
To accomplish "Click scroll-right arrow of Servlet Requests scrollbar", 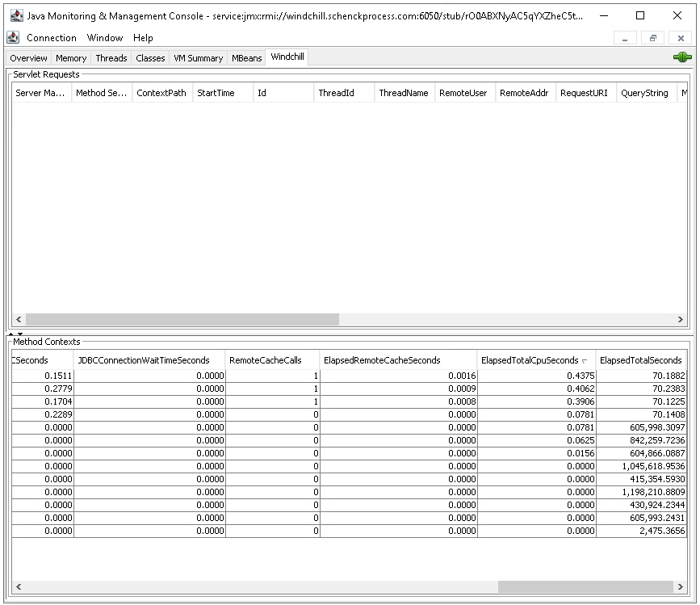I will (x=682, y=319).
